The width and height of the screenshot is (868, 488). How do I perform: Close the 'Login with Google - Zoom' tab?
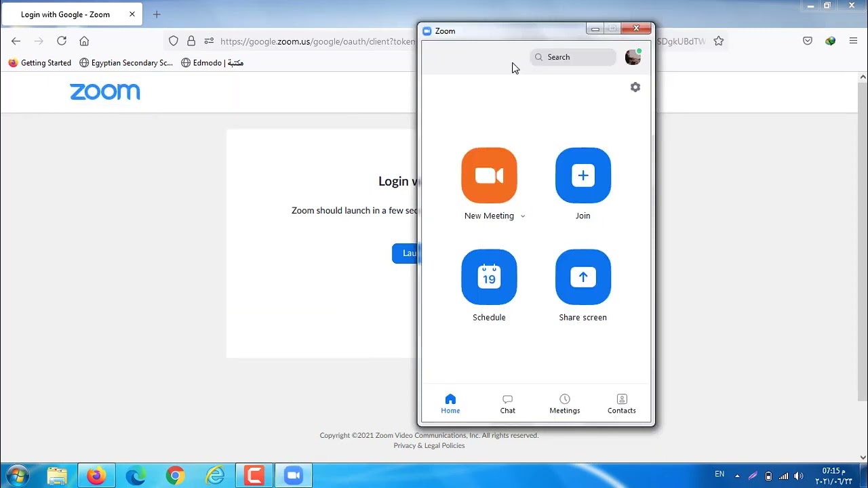tap(132, 14)
